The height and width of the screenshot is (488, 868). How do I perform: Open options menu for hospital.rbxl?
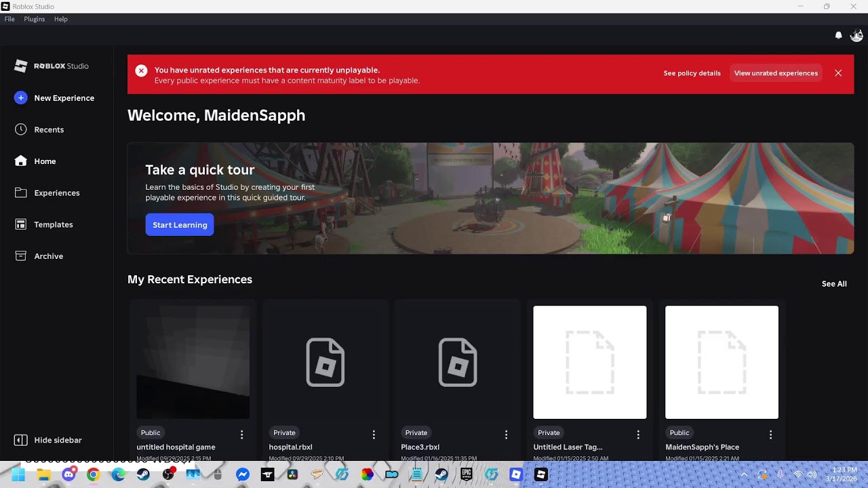[x=374, y=434]
